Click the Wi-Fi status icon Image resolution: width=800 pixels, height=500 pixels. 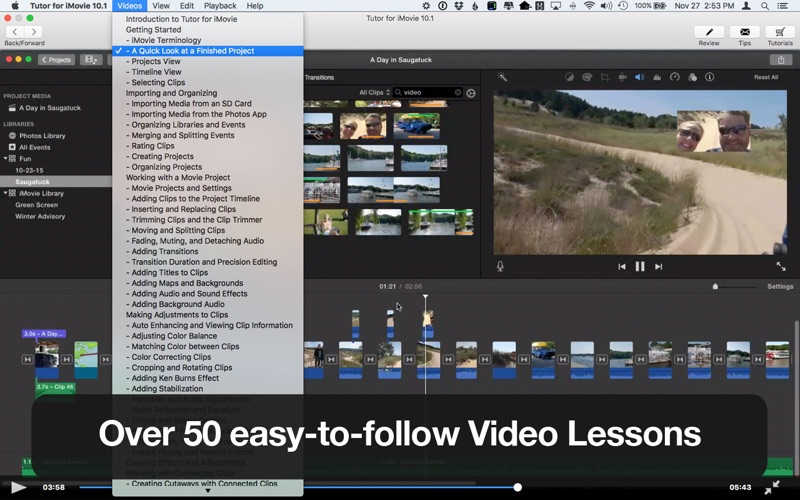[x=589, y=6]
